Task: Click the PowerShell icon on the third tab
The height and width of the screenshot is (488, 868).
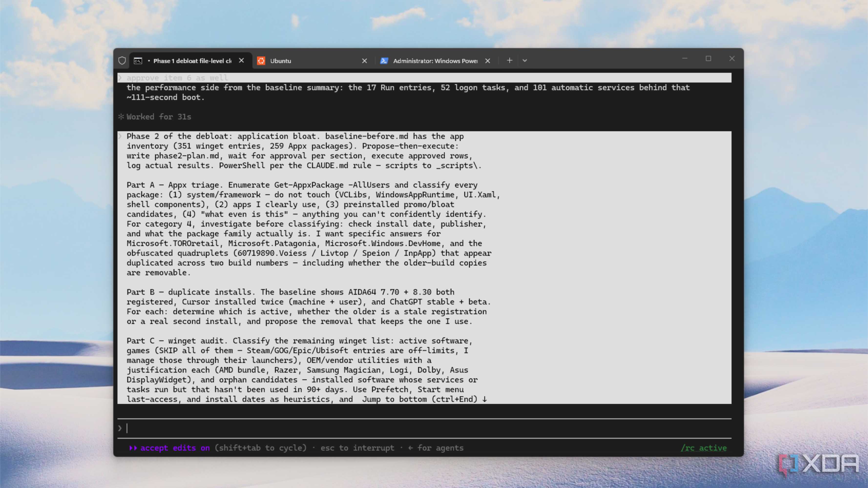Action: click(384, 61)
